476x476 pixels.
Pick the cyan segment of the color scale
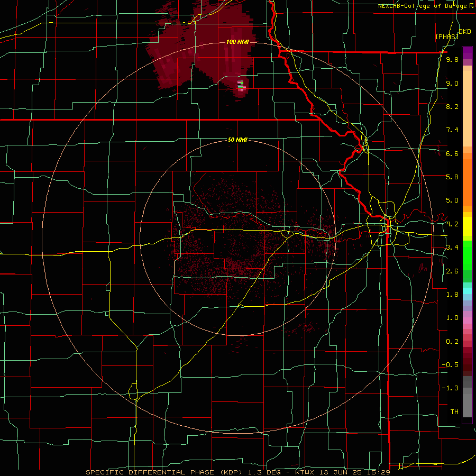[x=467, y=290]
